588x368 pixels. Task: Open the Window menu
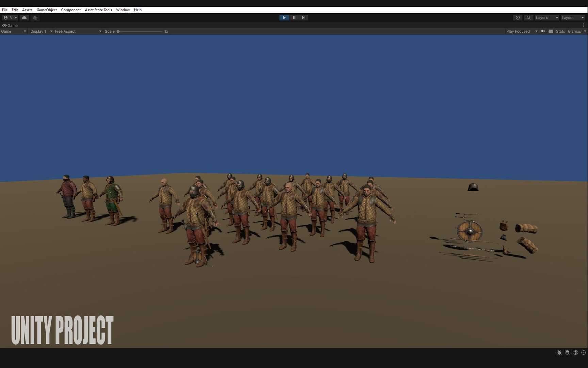[123, 10]
